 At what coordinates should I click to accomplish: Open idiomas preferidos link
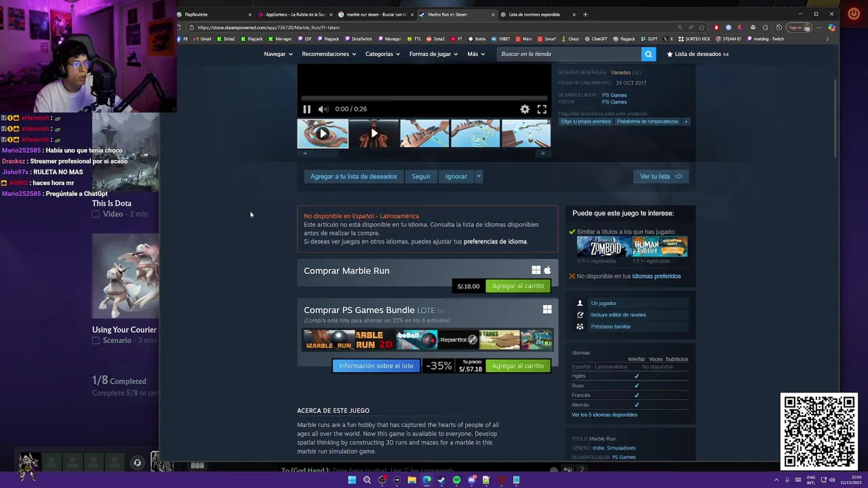(x=656, y=277)
